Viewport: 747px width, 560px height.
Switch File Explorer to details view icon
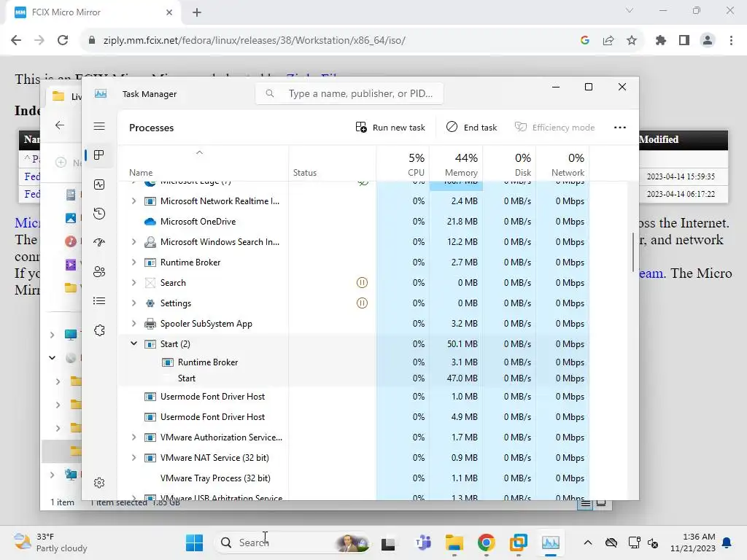click(586, 503)
